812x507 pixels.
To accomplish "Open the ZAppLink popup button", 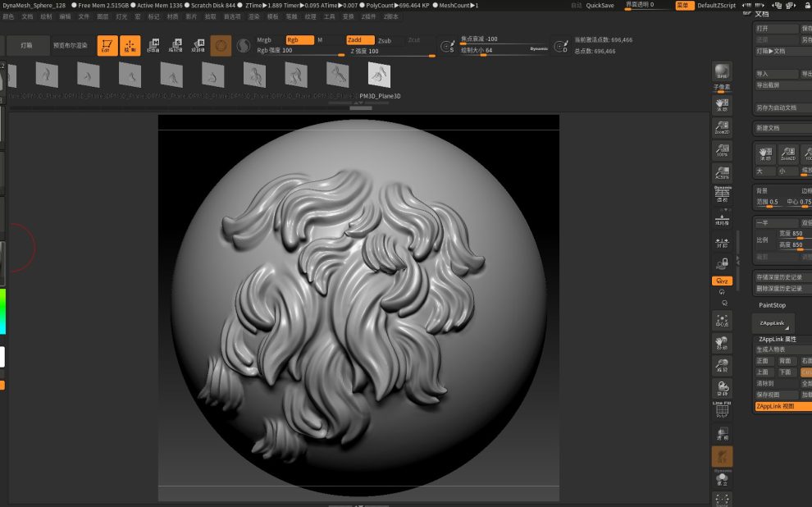I will pos(772,323).
